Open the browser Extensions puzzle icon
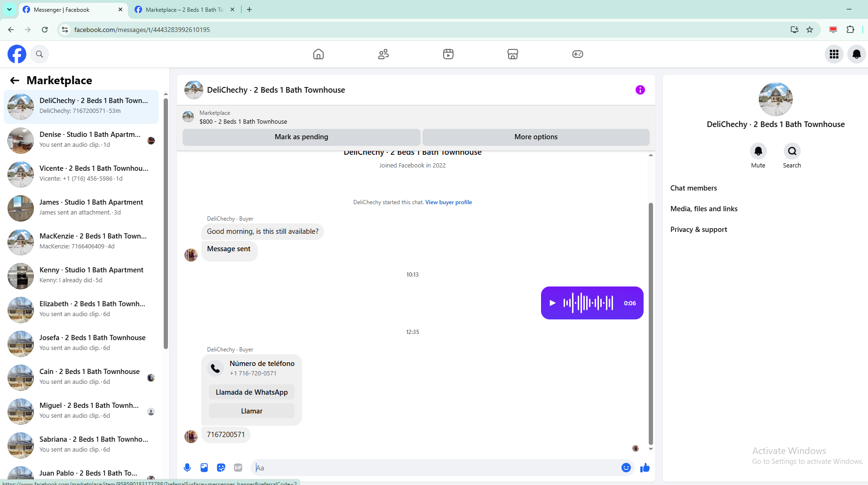This screenshot has height=485, width=868. tap(851, 30)
